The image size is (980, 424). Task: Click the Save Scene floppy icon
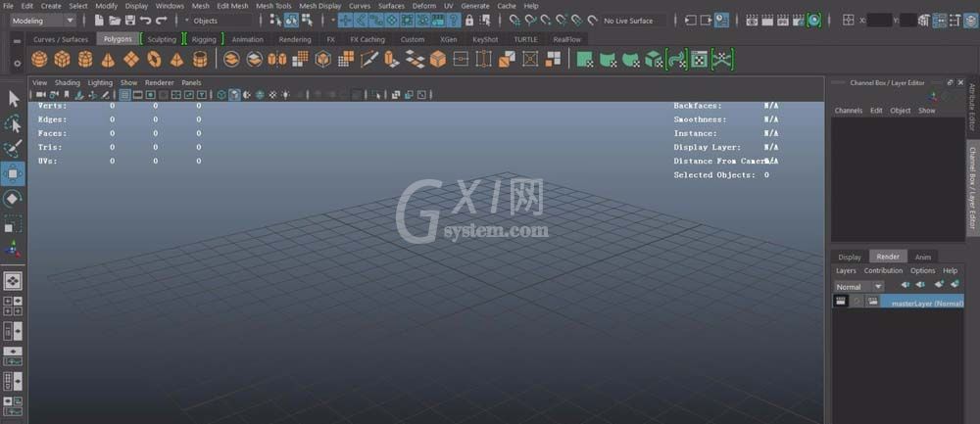tap(130, 20)
